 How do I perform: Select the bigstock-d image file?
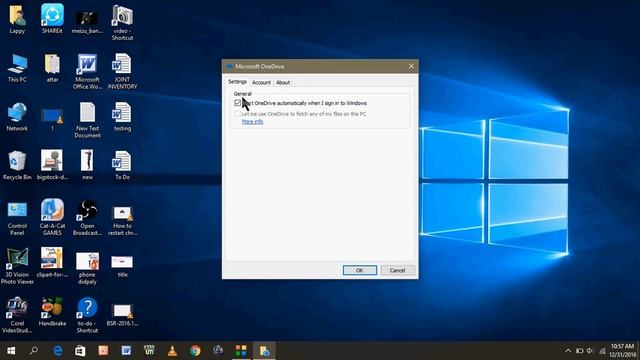[x=52, y=164]
